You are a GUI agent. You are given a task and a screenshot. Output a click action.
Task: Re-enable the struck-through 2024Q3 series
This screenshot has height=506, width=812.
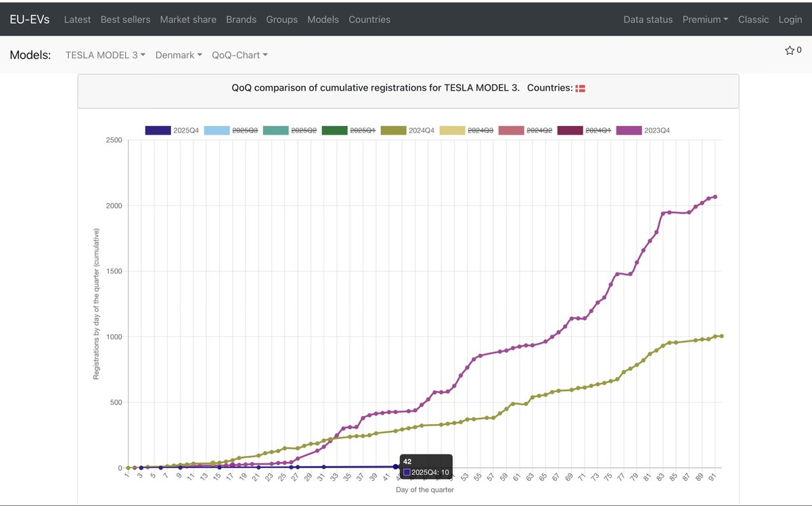452,130
